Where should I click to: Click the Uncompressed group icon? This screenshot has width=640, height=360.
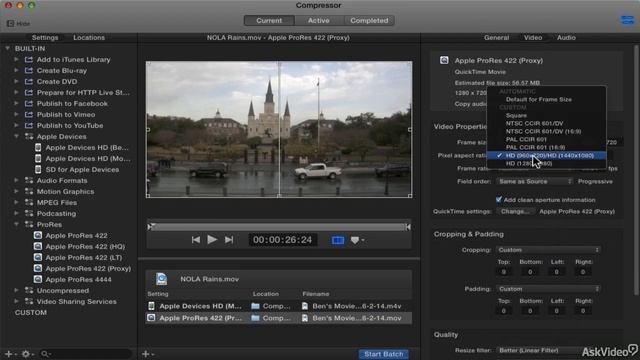(x=29, y=290)
